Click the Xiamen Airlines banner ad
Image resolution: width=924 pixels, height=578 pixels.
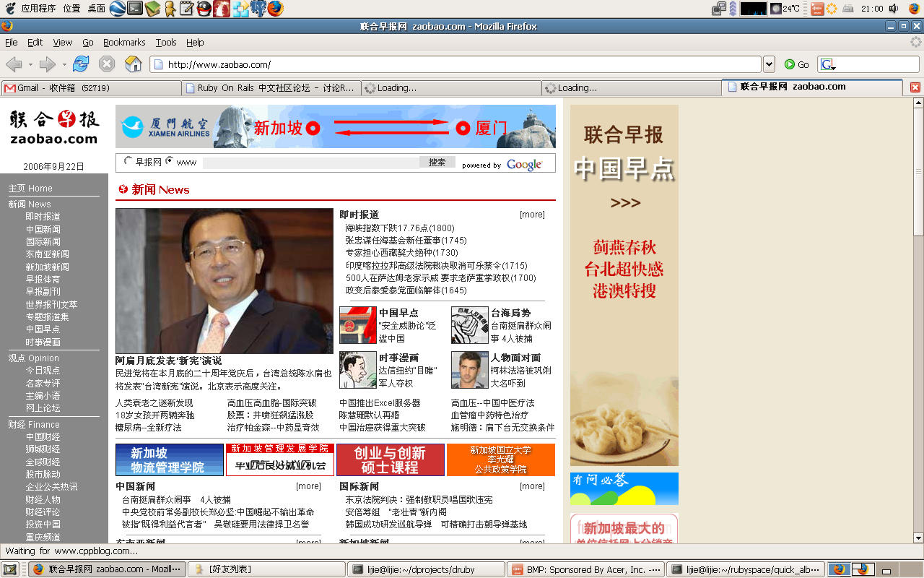tap(336, 126)
